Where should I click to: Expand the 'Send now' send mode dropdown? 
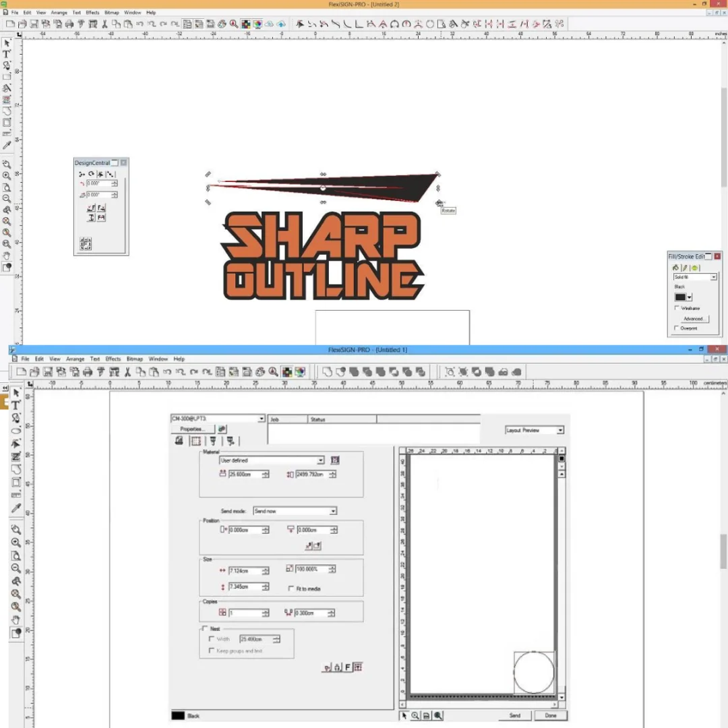coord(332,511)
